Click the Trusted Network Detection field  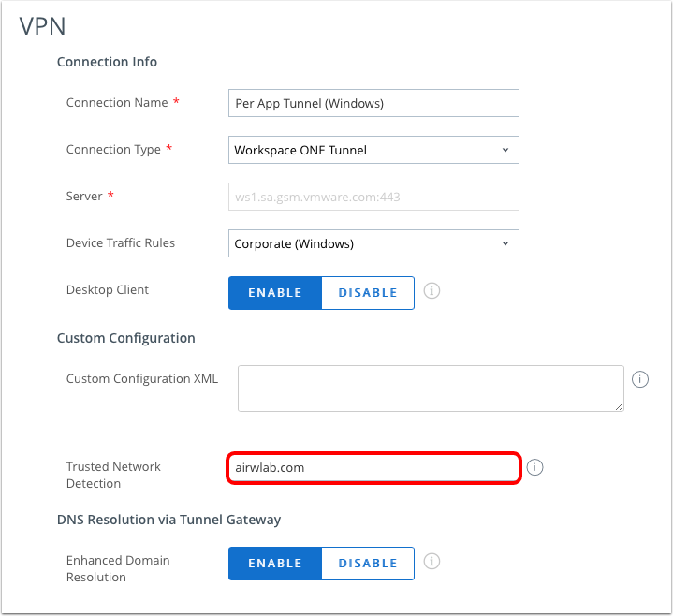coord(373,467)
